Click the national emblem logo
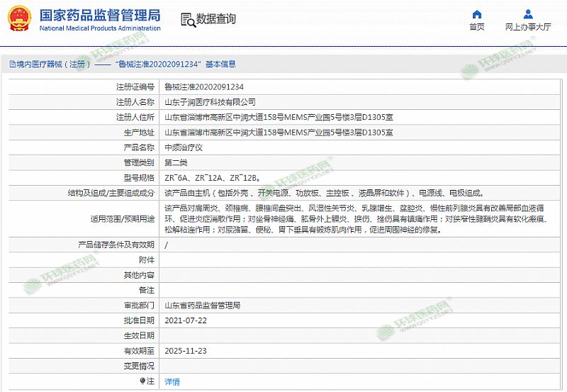567x392 pixels. point(18,18)
